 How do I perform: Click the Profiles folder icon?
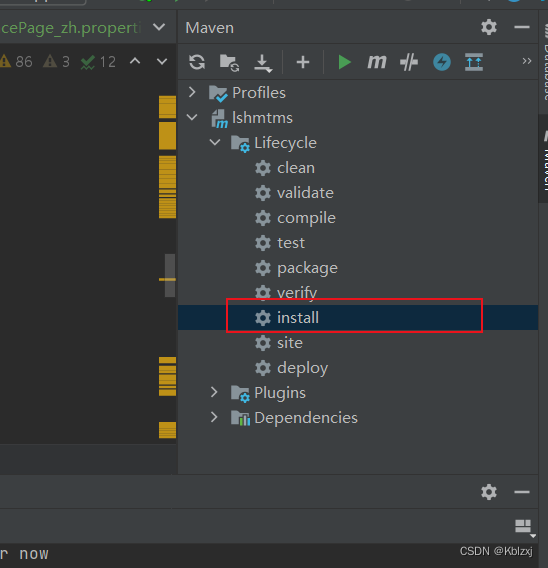tap(218, 93)
